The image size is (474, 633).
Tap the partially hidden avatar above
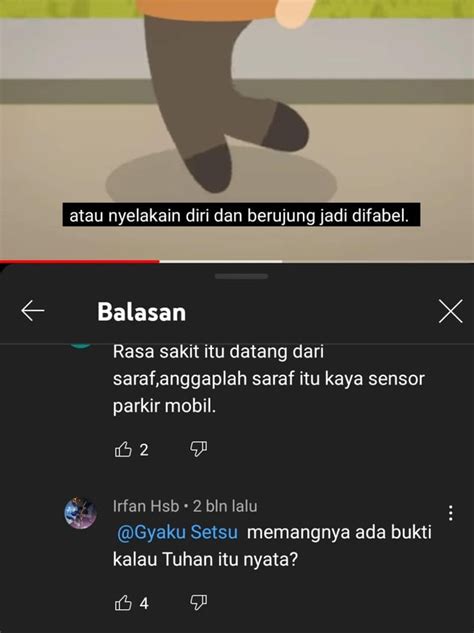click(81, 346)
